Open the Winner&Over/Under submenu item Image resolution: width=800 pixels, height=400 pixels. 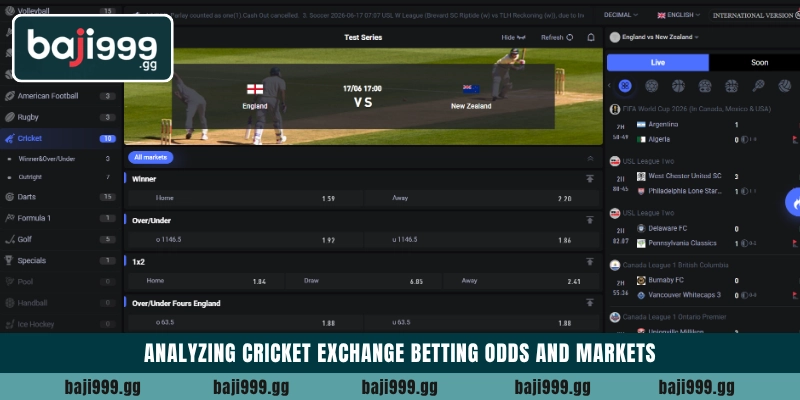pyautogui.click(x=61, y=159)
